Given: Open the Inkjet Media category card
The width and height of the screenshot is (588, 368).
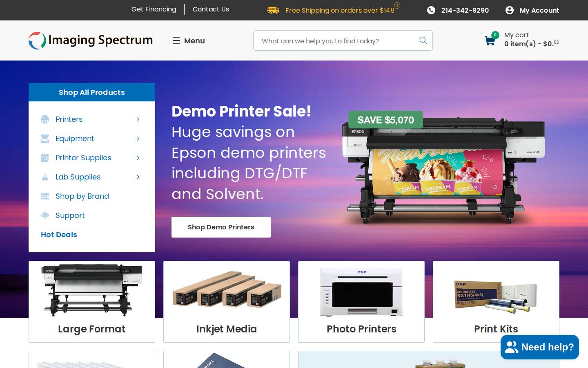Looking at the screenshot, I should [227, 302].
